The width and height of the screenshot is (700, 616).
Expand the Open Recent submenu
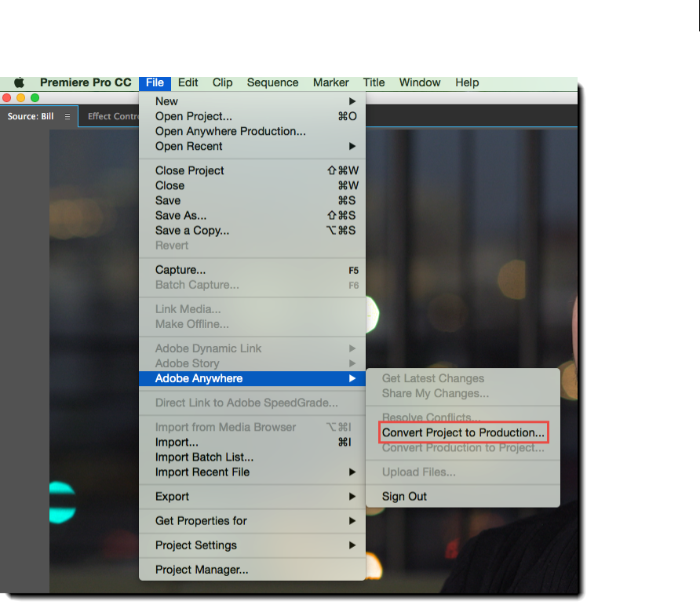pos(252,147)
